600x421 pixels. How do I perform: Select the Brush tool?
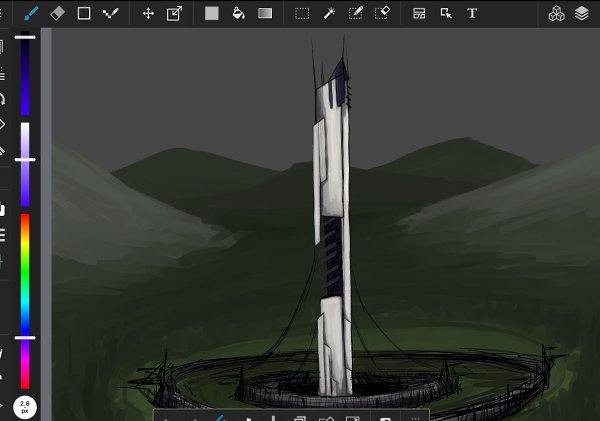(x=31, y=13)
